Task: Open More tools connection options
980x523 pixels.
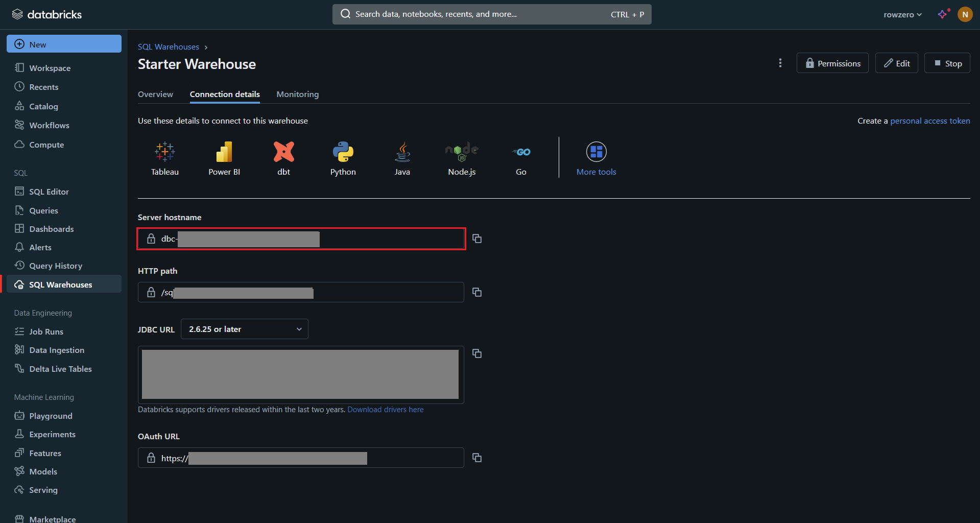Action: coord(596,157)
